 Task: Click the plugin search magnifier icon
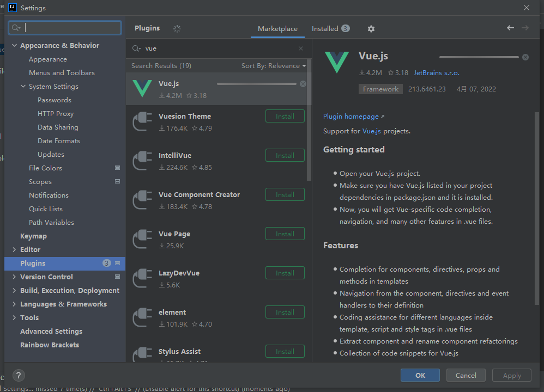click(x=136, y=48)
